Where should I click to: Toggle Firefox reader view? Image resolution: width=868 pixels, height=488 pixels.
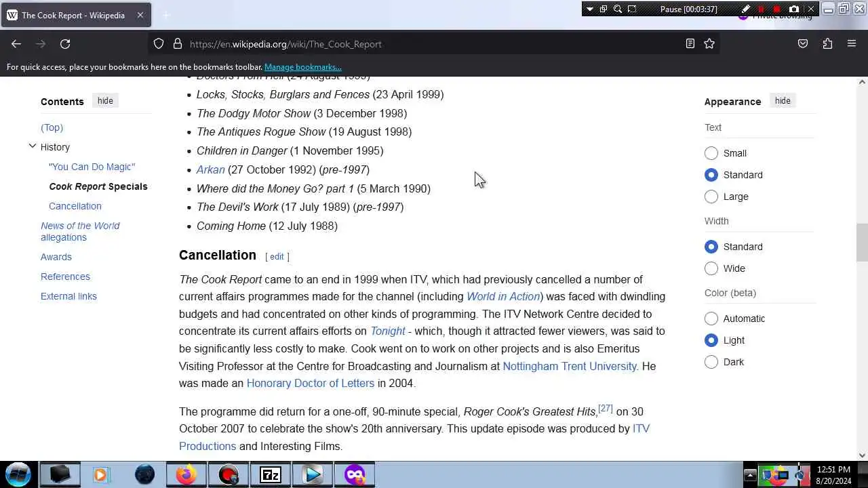click(x=690, y=44)
